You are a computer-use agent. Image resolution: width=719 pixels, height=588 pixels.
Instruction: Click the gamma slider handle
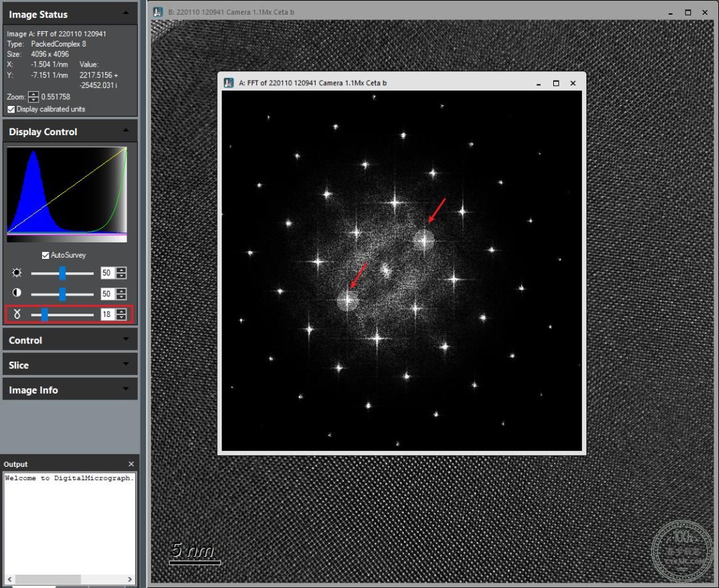tap(45, 314)
